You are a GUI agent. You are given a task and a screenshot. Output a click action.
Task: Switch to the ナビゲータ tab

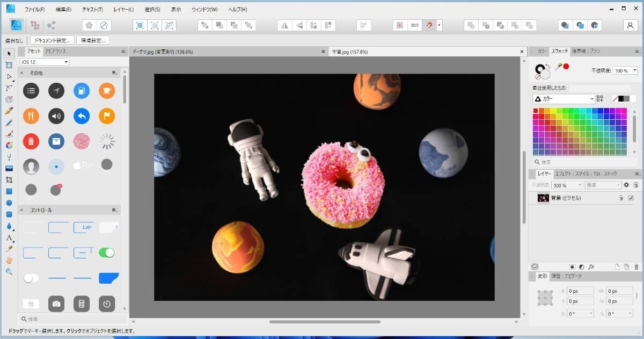pos(572,276)
